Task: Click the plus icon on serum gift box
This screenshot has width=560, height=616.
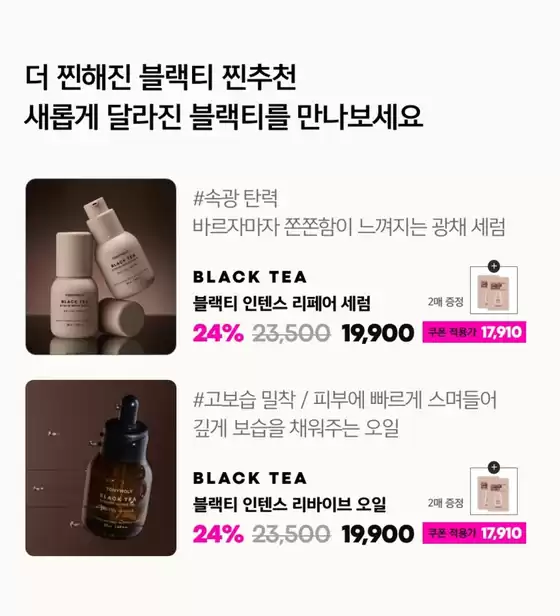Action: click(x=494, y=266)
